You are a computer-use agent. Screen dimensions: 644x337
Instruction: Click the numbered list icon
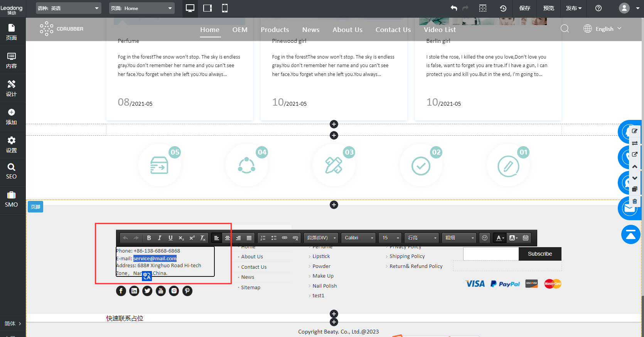(263, 238)
